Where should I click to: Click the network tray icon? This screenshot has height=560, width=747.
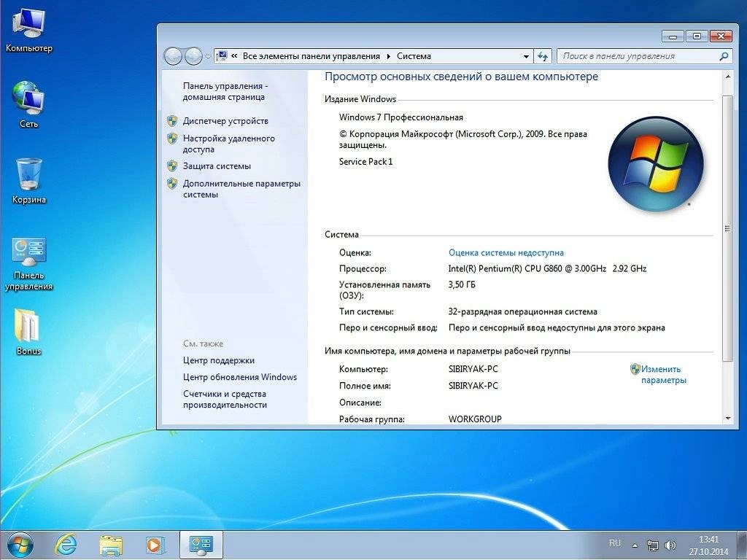(653, 545)
